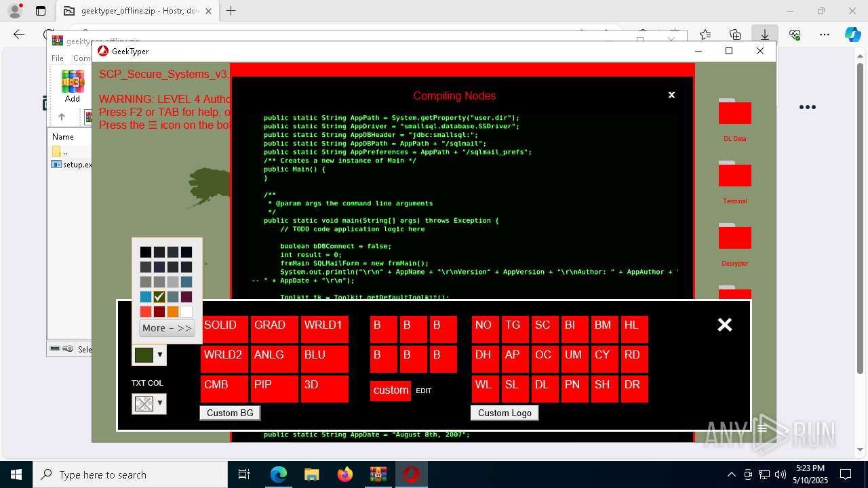Select CMB background style

(224, 388)
